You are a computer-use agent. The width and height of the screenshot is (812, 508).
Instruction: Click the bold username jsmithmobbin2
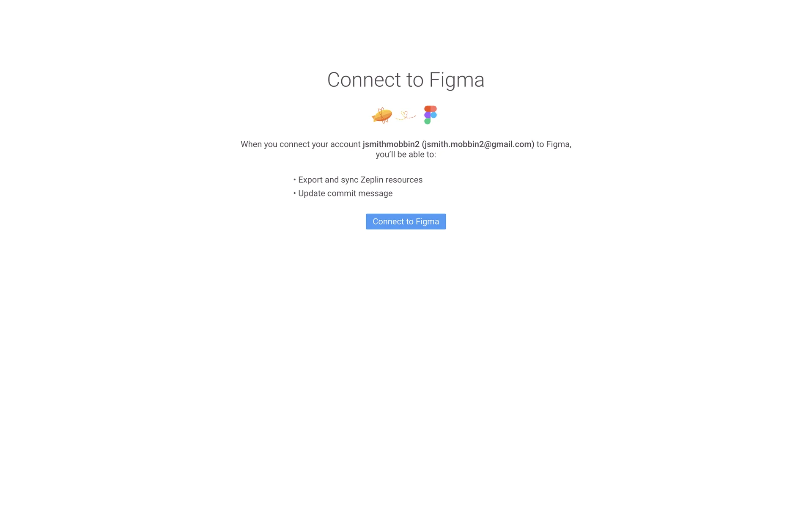point(391,144)
